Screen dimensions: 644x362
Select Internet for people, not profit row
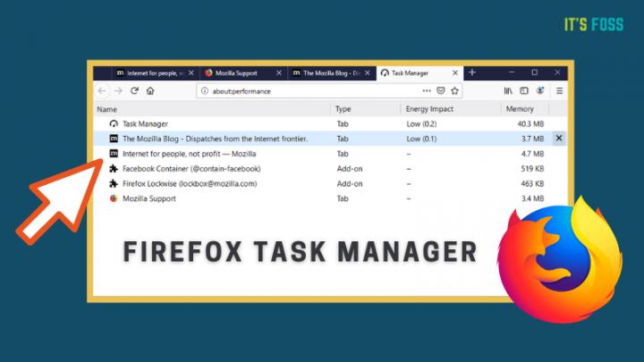330,154
